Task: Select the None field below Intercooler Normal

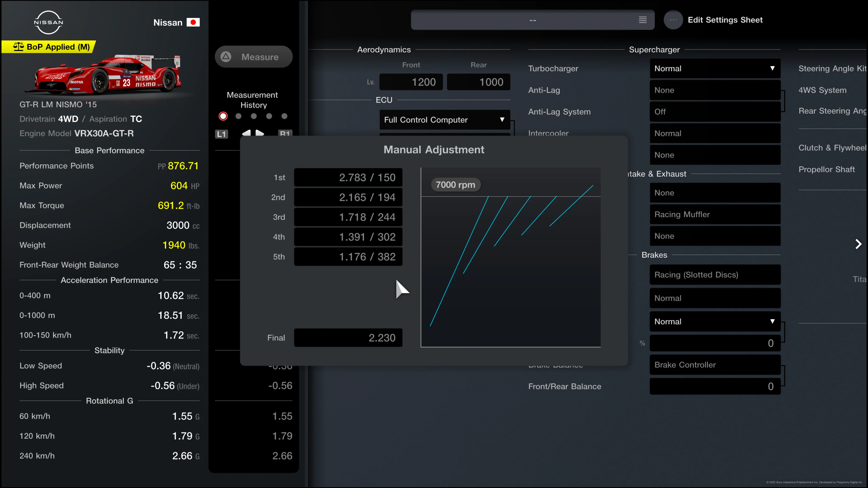Action: (715, 155)
